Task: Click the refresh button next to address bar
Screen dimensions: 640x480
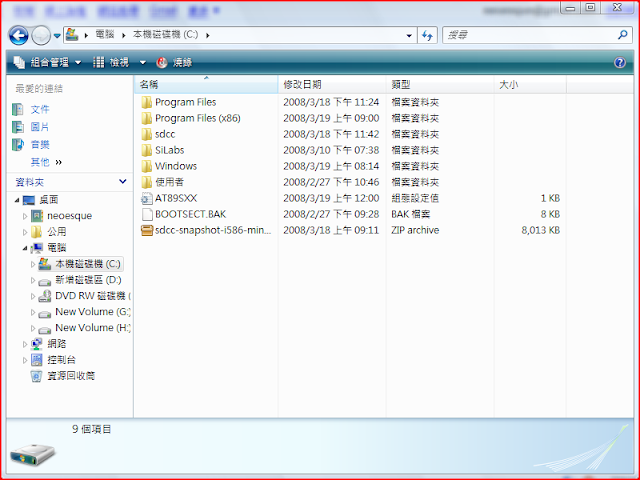Action: 427,36
